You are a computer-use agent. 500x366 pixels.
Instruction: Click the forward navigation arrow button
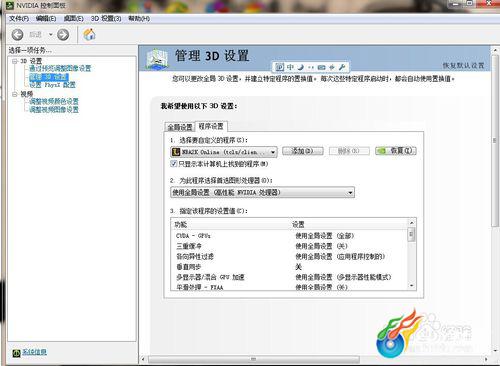pos(63,34)
